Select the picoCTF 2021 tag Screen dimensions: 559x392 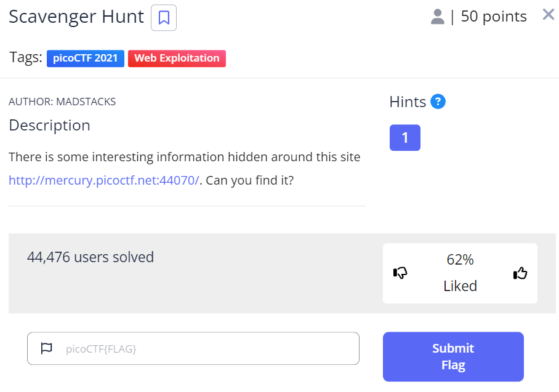85,58
